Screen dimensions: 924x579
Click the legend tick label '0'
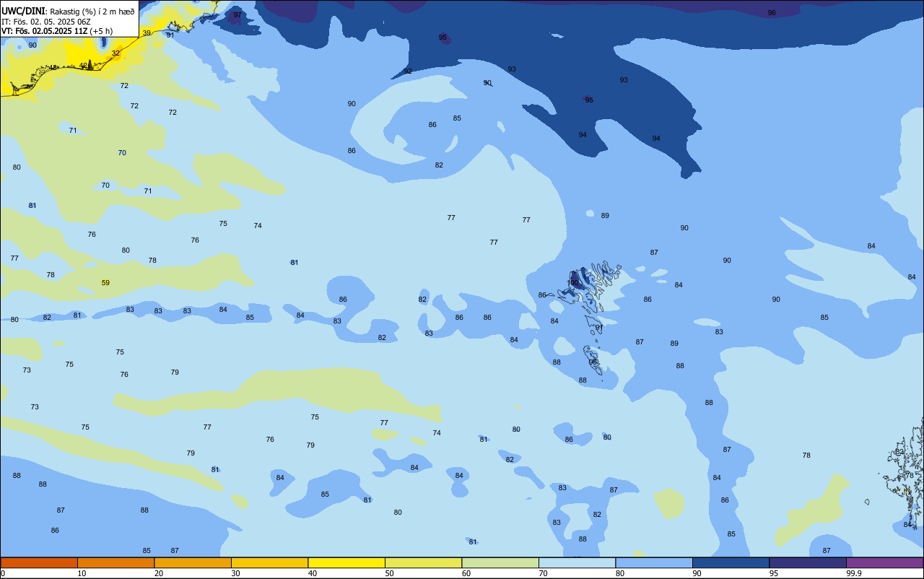3,573
